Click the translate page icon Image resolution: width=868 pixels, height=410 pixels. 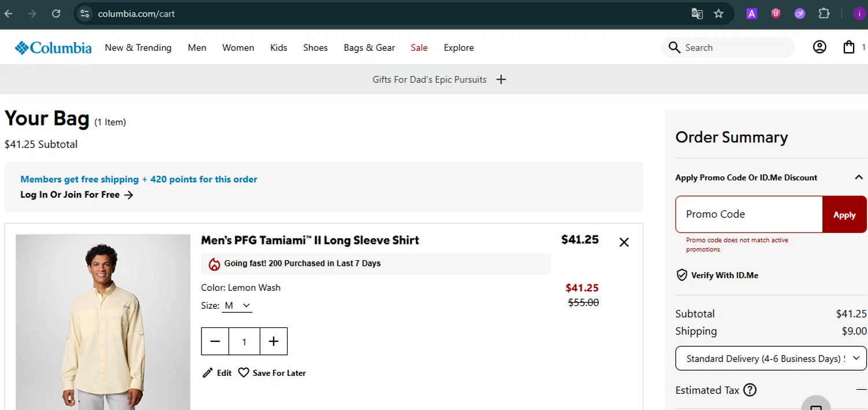click(697, 14)
